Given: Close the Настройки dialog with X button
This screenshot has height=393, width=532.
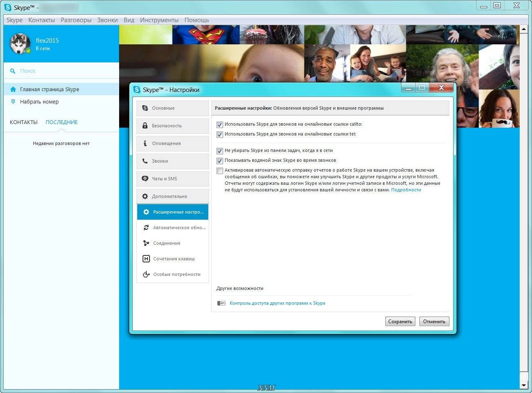Looking at the screenshot, I should (441, 87).
